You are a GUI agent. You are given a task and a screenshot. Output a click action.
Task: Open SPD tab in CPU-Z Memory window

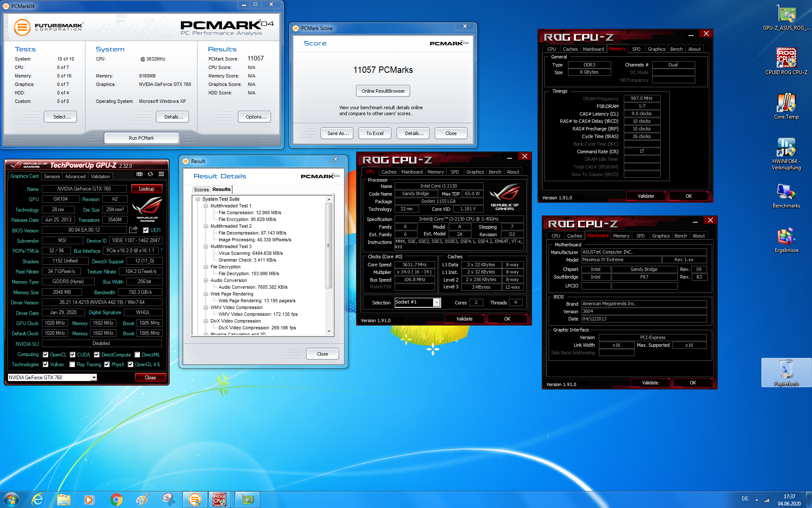tap(636, 49)
